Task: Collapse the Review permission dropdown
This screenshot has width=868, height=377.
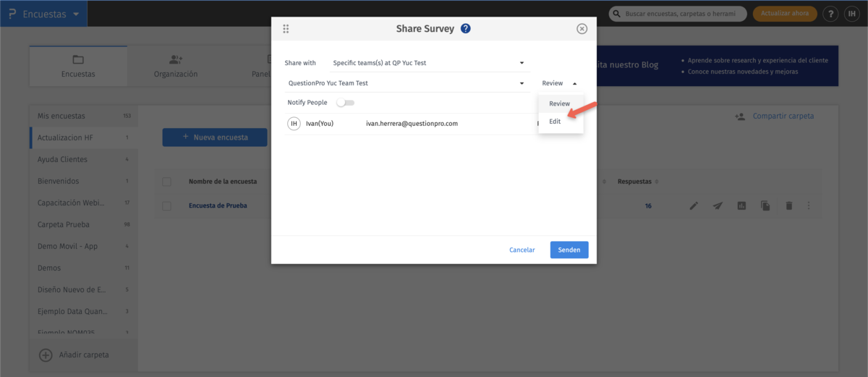Action: (559, 83)
